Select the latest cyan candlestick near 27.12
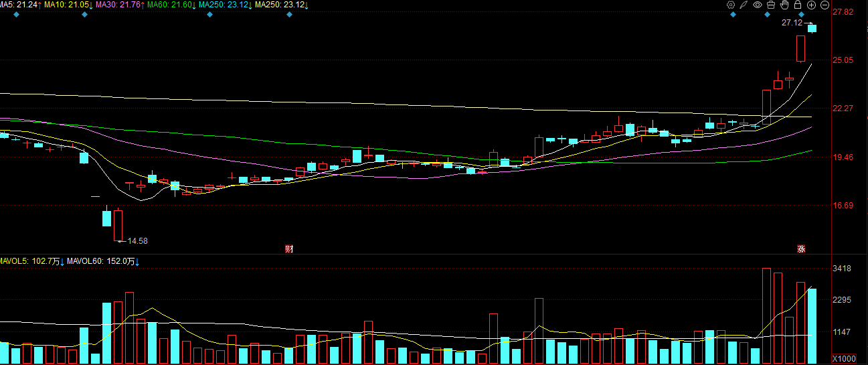This screenshot has height=365, width=868. pos(812,28)
